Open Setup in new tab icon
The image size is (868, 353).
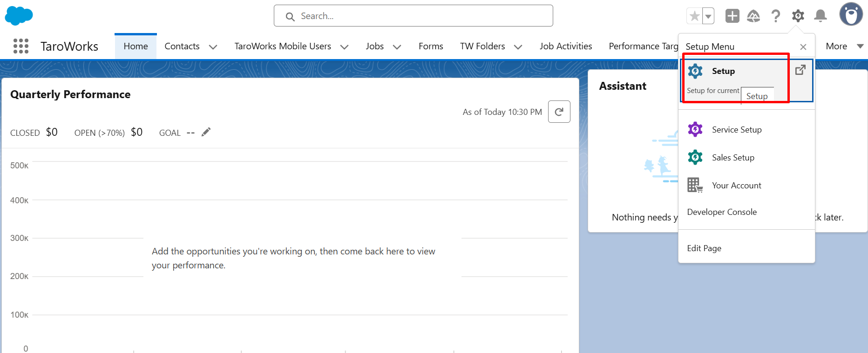click(800, 70)
